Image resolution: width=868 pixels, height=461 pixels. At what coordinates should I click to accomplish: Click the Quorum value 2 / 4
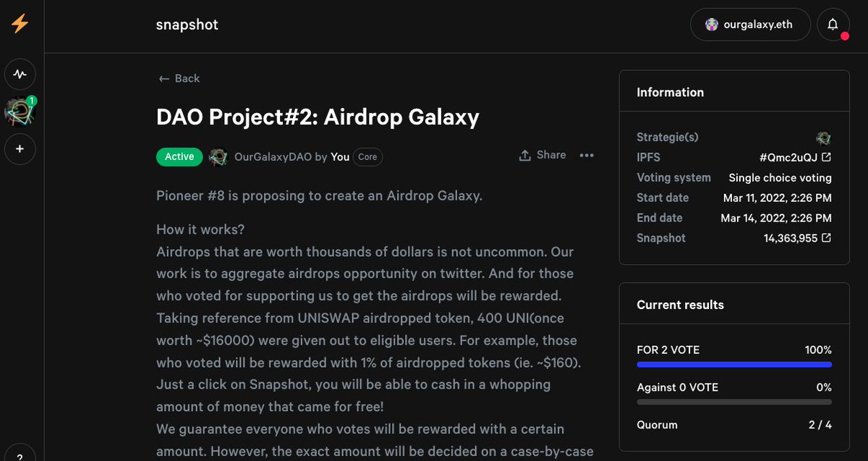pos(820,425)
